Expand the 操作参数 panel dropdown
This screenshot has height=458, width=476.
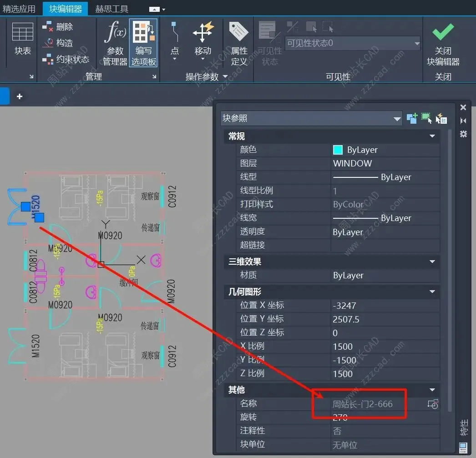[x=225, y=76]
